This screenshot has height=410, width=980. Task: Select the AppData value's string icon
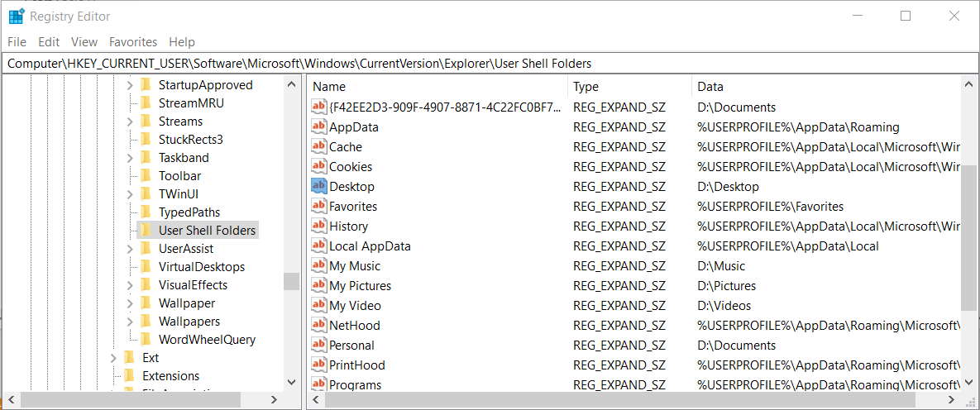pyautogui.click(x=318, y=126)
